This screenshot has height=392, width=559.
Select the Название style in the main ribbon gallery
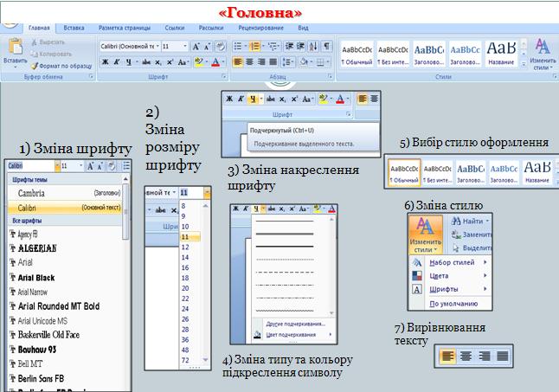[x=501, y=54]
